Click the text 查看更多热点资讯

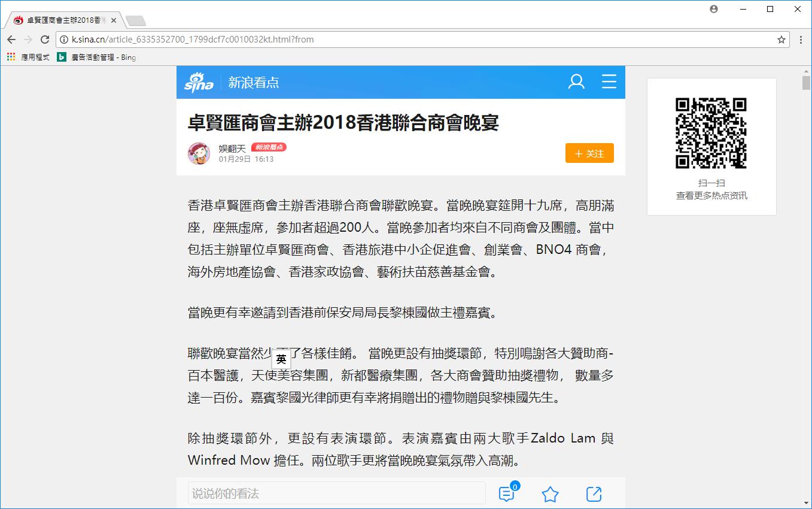[711, 196]
